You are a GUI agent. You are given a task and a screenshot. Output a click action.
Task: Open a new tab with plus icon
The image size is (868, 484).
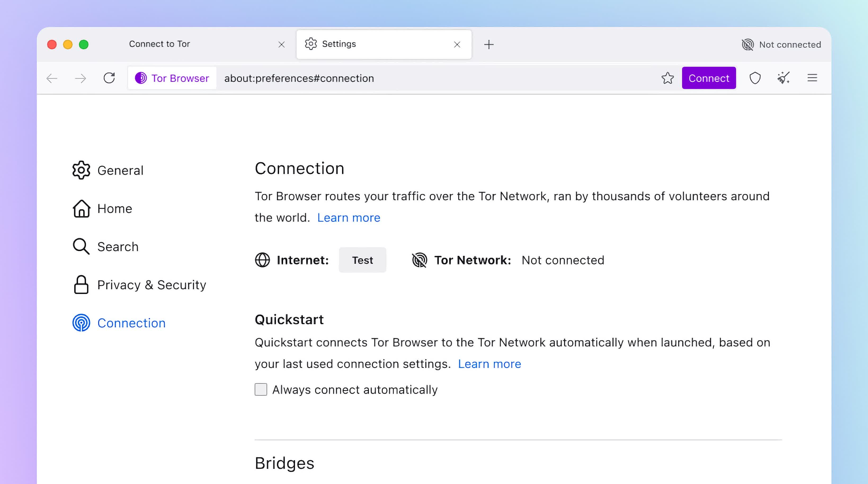click(x=489, y=45)
